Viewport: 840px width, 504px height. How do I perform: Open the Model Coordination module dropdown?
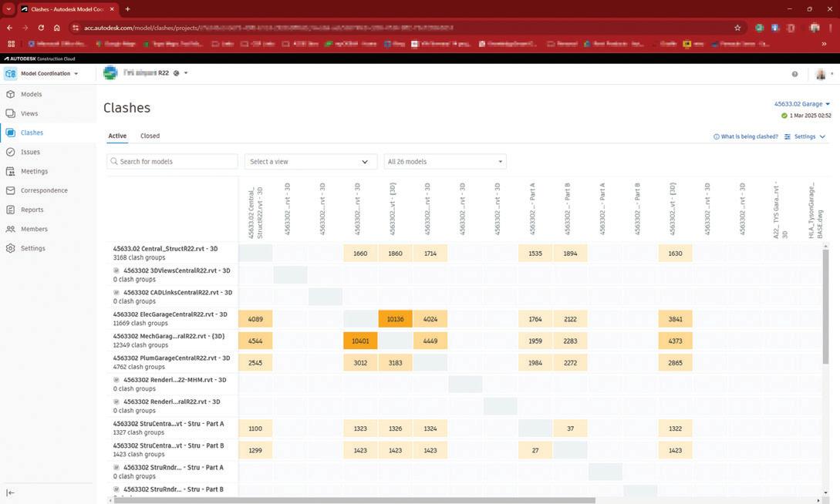pyautogui.click(x=76, y=74)
